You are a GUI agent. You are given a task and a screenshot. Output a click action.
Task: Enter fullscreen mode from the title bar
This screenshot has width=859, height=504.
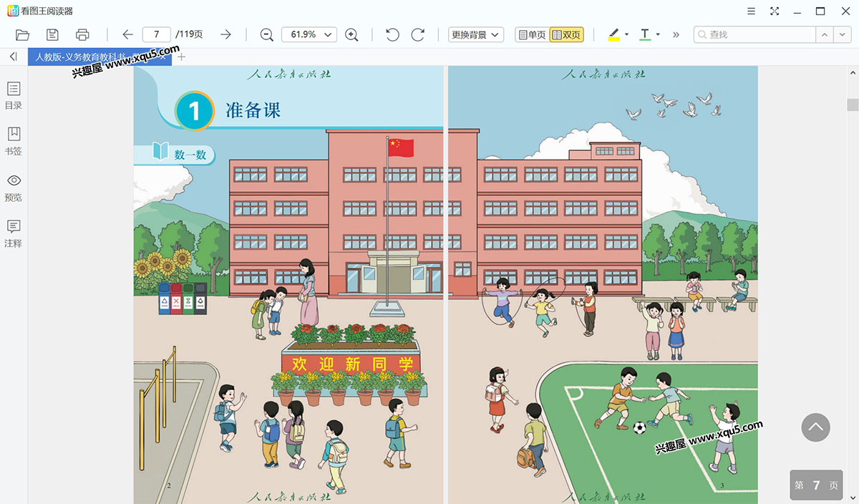775,11
